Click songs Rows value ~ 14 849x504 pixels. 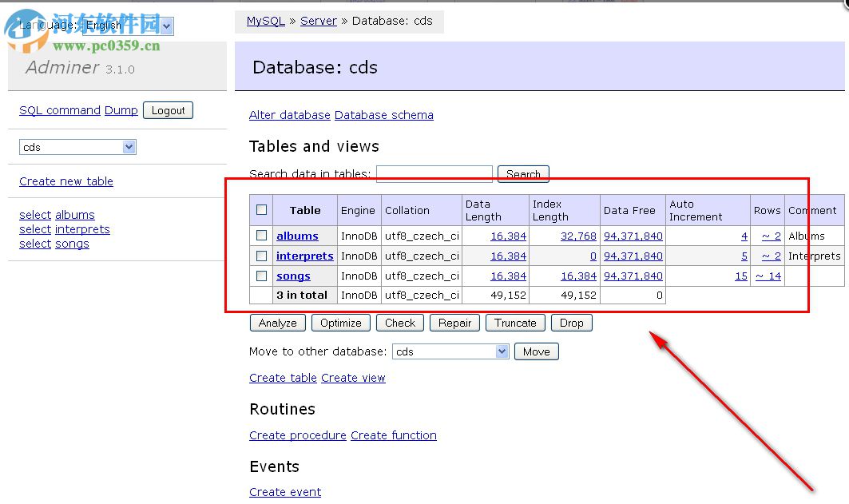768,276
